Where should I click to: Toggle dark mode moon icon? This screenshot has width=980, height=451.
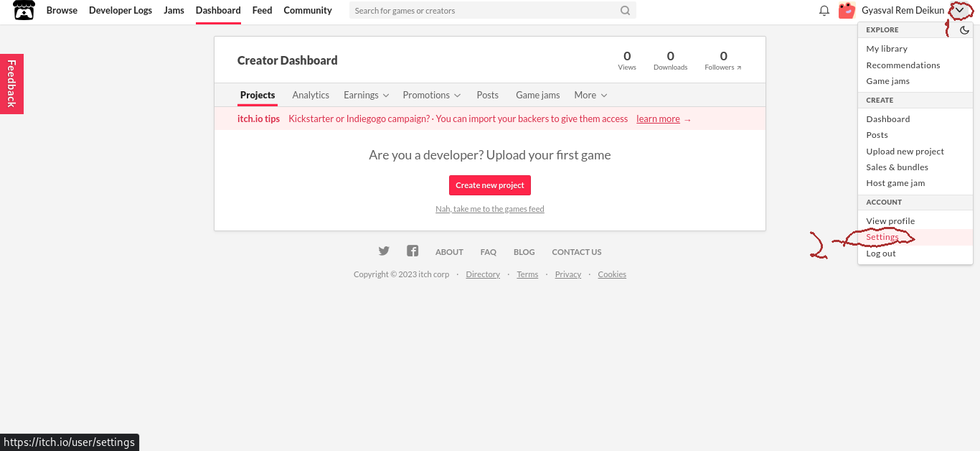click(965, 30)
